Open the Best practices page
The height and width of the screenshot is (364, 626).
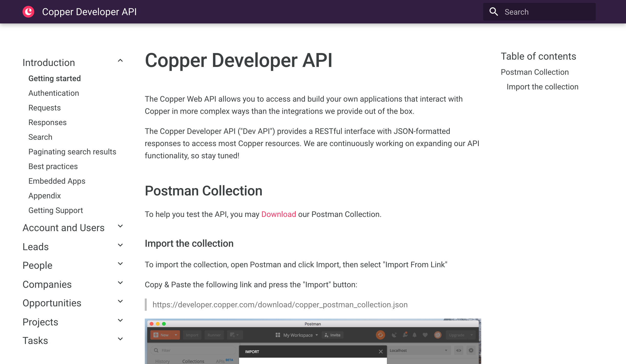(x=53, y=166)
